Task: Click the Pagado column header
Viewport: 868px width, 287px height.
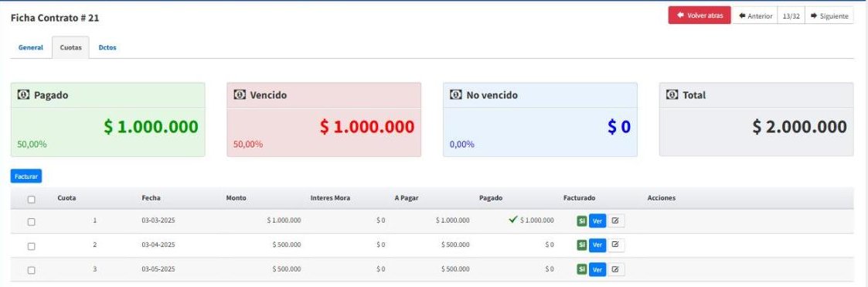Action: click(491, 198)
